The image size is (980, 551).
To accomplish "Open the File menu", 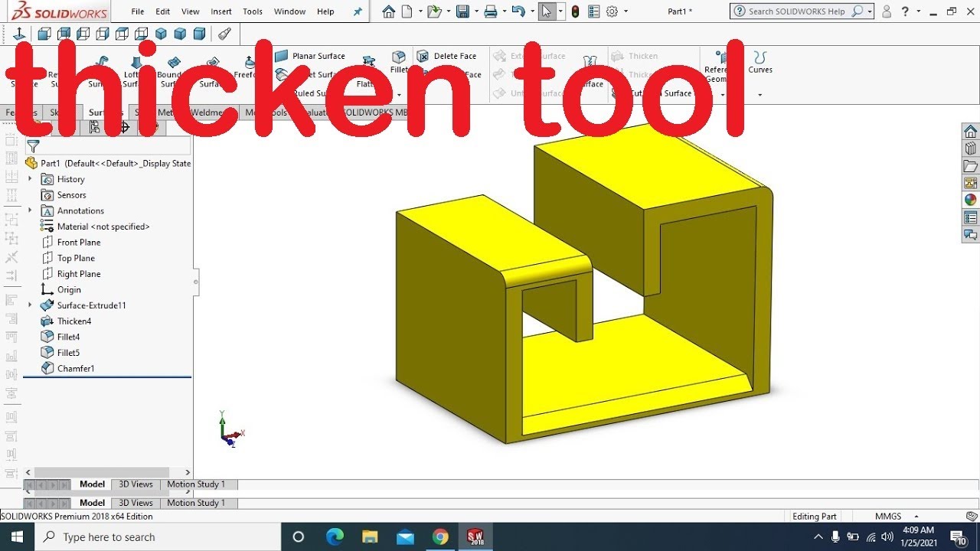I will pyautogui.click(x=138, y=11).
